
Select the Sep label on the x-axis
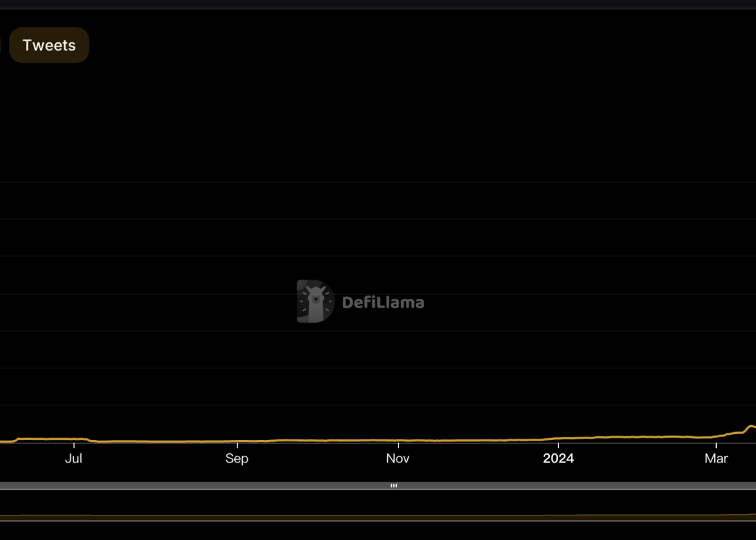pos(237,458)
